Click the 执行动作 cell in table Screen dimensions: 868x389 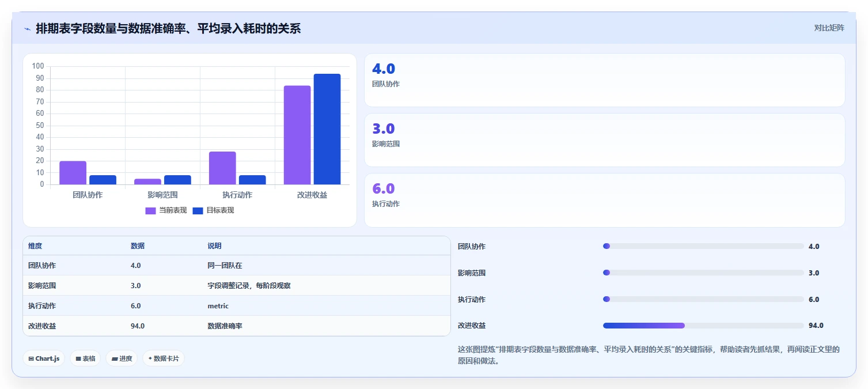pos(42,306)
